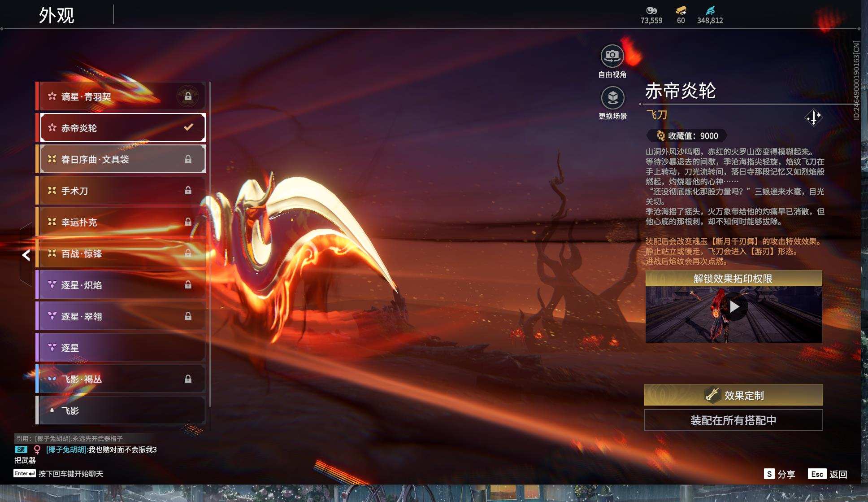Click the Esc 返回 back button
Image resolution: width=868 pixels, height=502 pixels.
pos(828,474)
